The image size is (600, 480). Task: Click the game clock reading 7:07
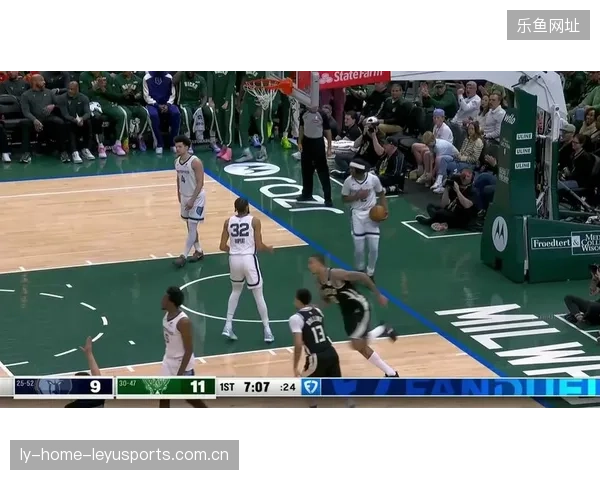[256, 387]
